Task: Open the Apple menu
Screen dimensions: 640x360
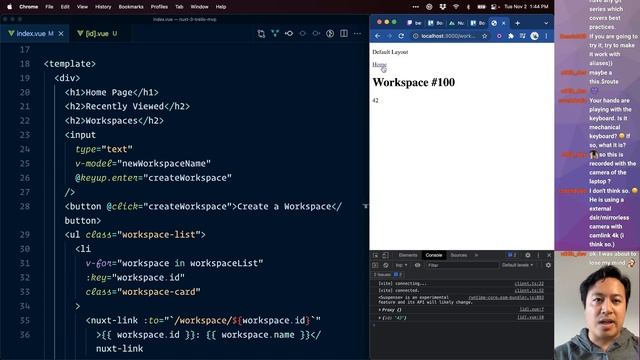Action: tap(9, 7)
